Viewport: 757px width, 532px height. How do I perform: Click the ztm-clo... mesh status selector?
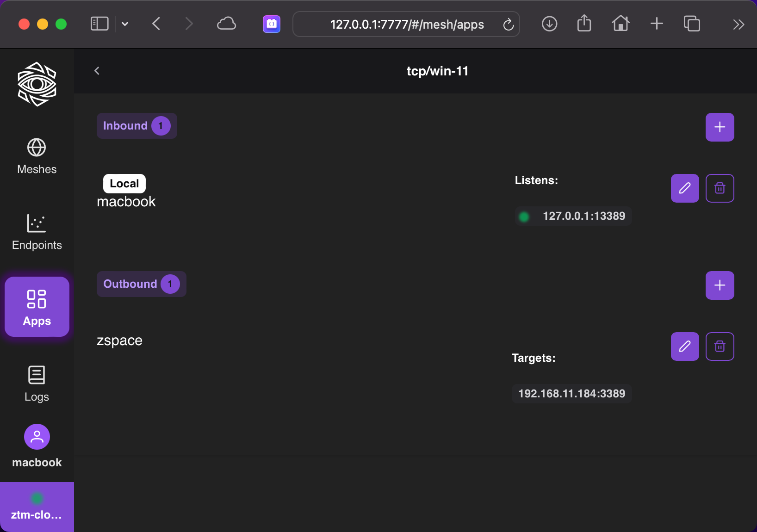(37, 507)
